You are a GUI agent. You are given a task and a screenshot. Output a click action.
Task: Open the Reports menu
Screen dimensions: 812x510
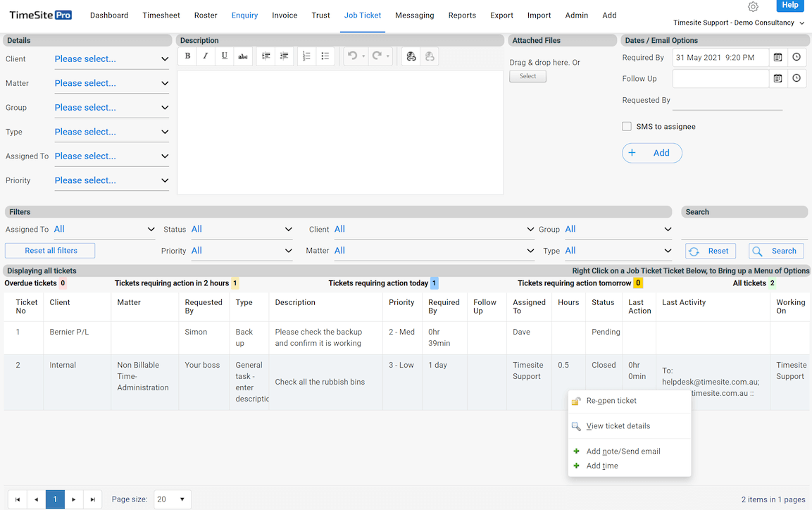(463, 15)
